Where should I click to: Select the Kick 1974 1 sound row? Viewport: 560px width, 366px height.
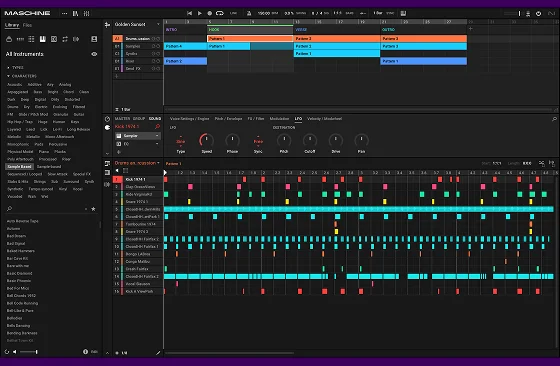click(x=138, y=179)
